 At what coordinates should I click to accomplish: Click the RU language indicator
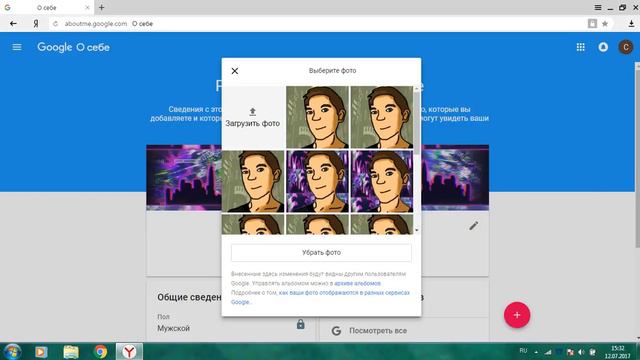coord(523,351)
